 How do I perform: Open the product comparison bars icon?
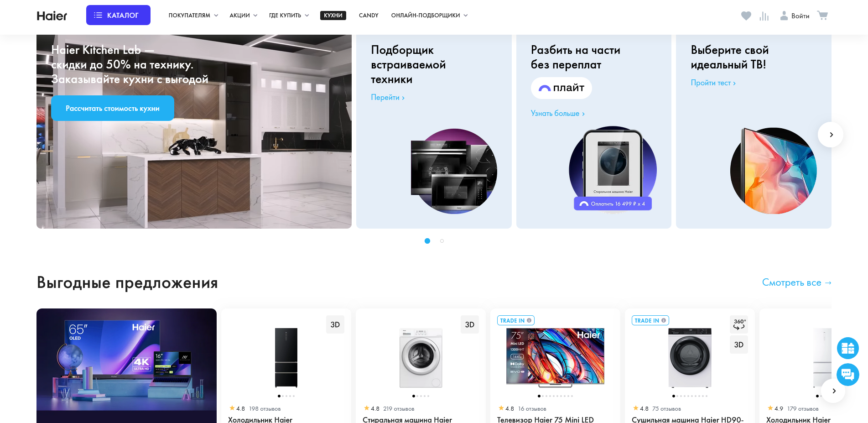point(764,16)
